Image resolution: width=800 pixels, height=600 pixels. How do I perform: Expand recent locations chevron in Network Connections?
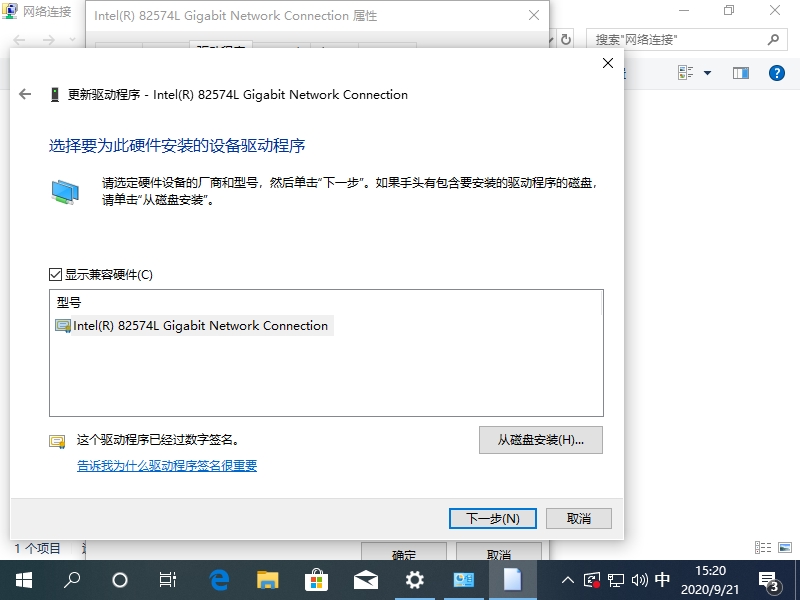click(x=72, y=39)
